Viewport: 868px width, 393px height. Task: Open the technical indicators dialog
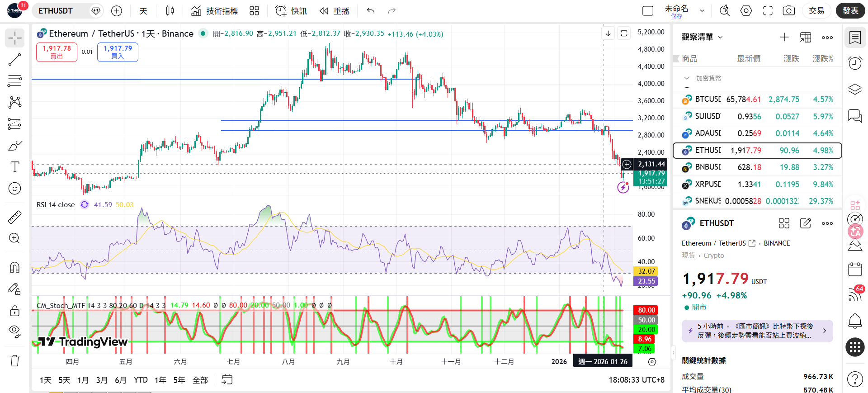[214, 11]
